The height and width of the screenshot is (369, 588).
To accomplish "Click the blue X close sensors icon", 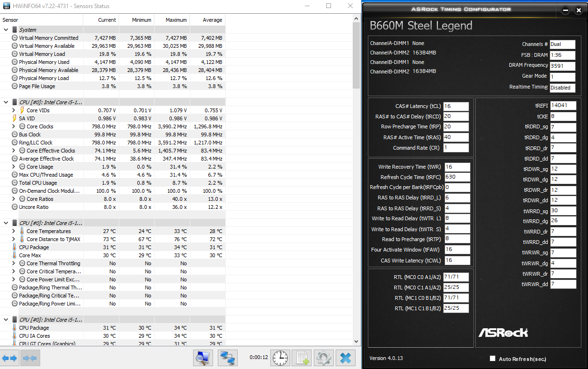I will coord(346,358).
